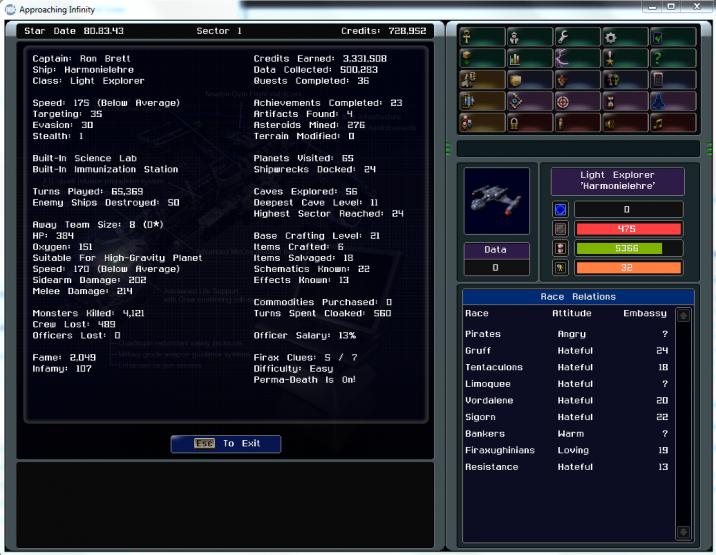Click the green question mark help icon
716x555 pixels.
point(662,58)
